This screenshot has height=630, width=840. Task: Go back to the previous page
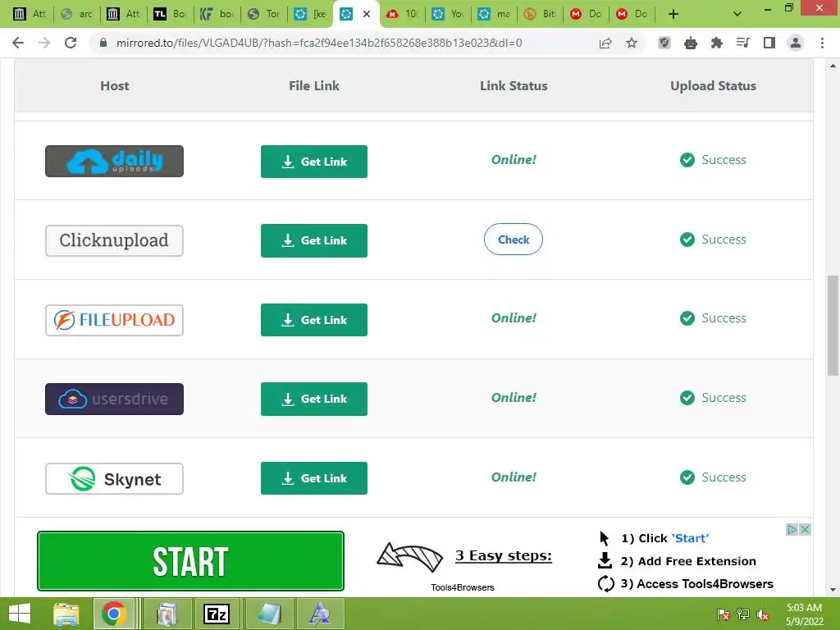coord(18,43)
